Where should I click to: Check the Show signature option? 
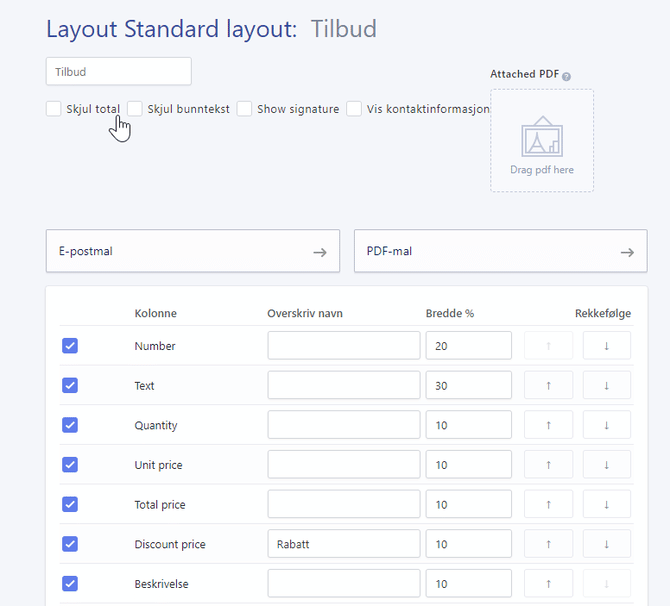click(244, 109)
